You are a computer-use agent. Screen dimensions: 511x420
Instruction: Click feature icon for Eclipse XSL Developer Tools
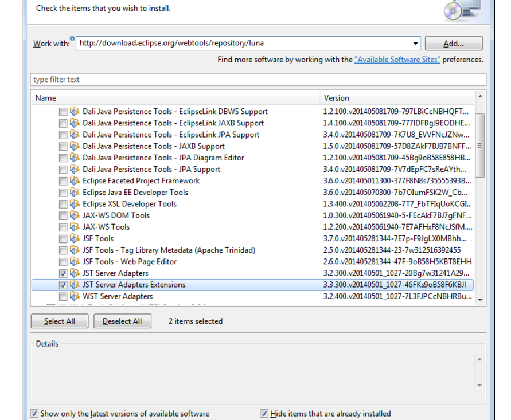(x=75, y=204)
